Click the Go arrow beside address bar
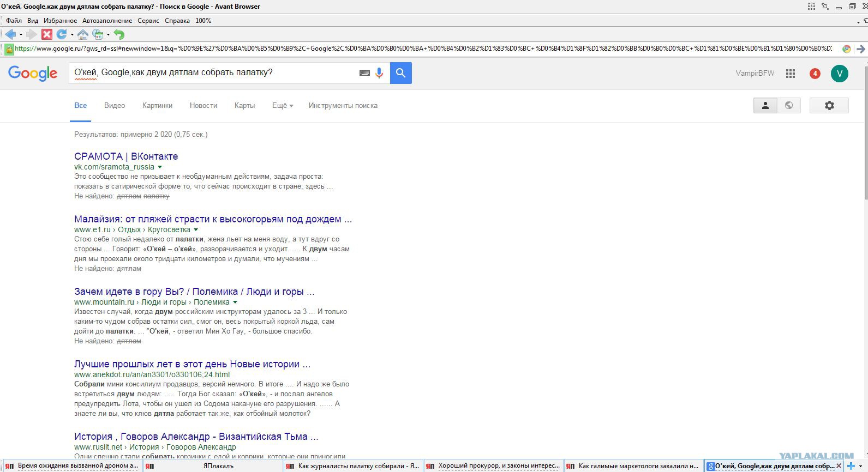This screenshot has height=472, width=868. (861, 49)
